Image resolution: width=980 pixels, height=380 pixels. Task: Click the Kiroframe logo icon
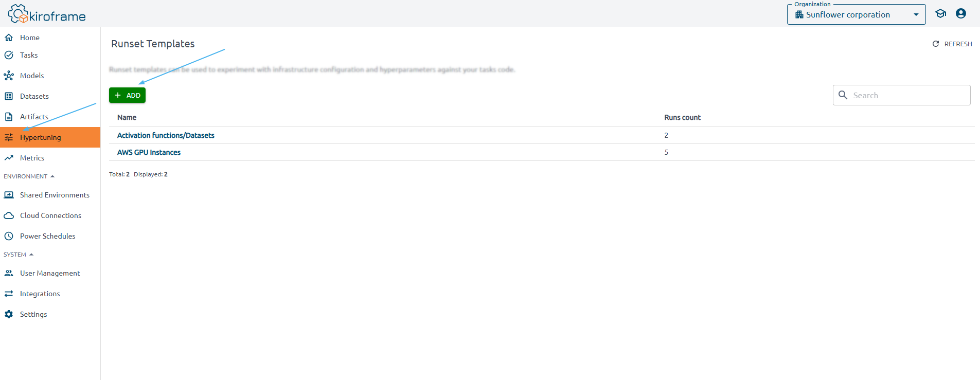click(x=18, y=14)
